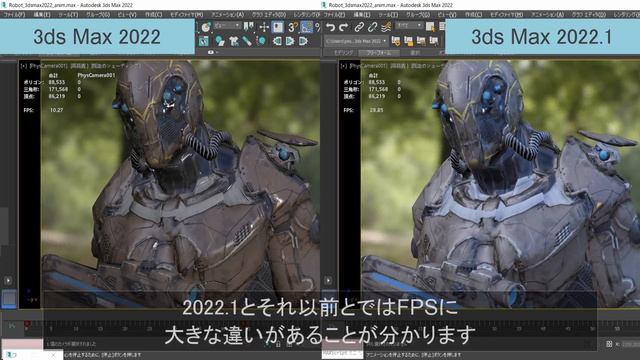Click [+] viewport menu in right viewport
Viewport: 640px width, 360px height.
pyautogui.click(x=344, y=65)
